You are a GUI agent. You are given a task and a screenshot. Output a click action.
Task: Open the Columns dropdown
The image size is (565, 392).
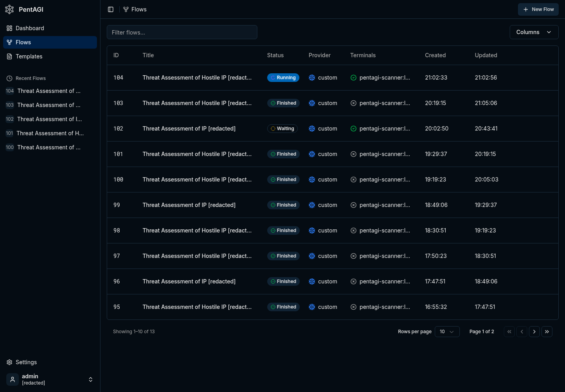pyautogui.click(x=534, y=32)
